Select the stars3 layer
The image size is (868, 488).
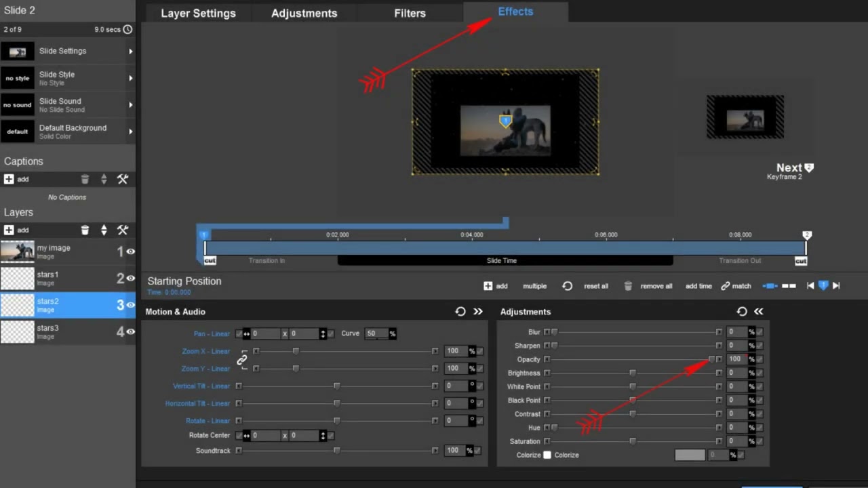coord(68,331)
